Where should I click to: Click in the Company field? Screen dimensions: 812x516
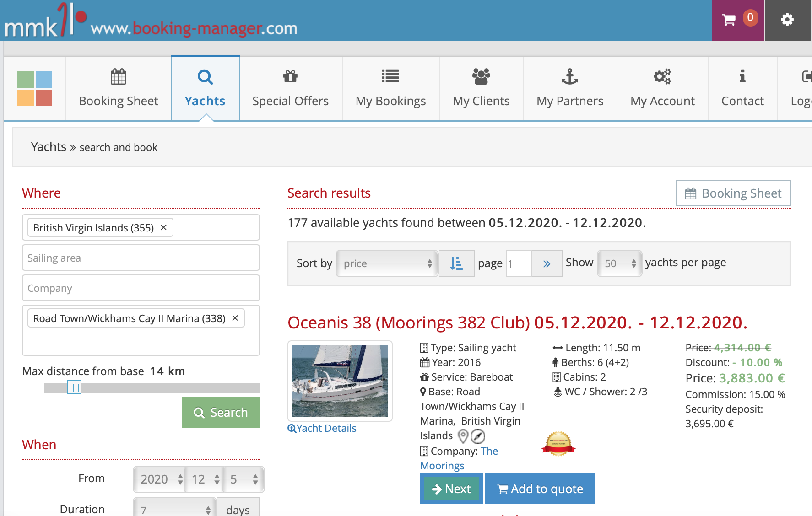(x=141, y=288)
